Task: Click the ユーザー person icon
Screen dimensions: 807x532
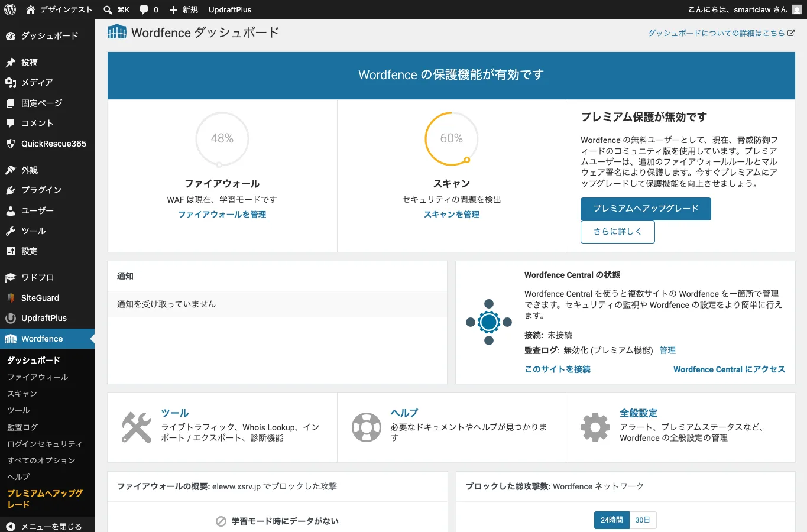Action: (11, 210)
